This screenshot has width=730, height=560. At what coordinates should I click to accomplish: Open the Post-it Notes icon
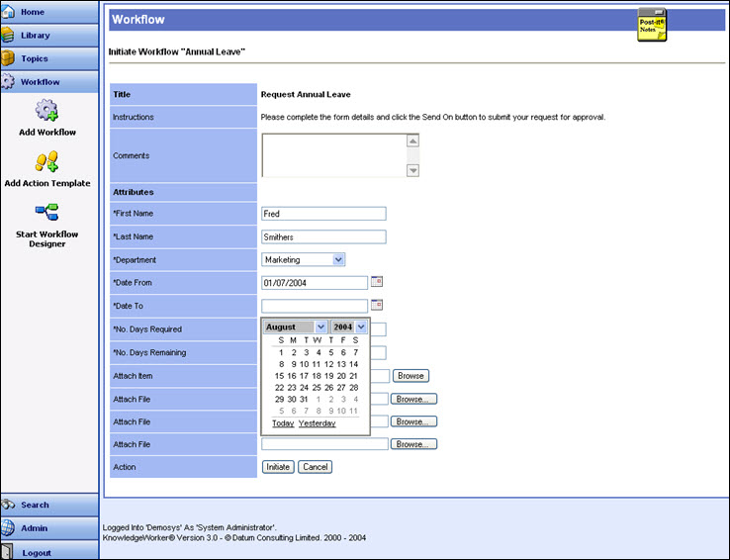point(652,25)
